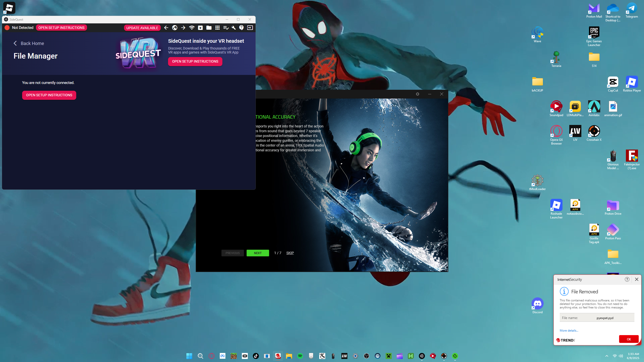Click the globe browser icon in SideQuest toolbar
Screen dimensions: 644x362
175,28
